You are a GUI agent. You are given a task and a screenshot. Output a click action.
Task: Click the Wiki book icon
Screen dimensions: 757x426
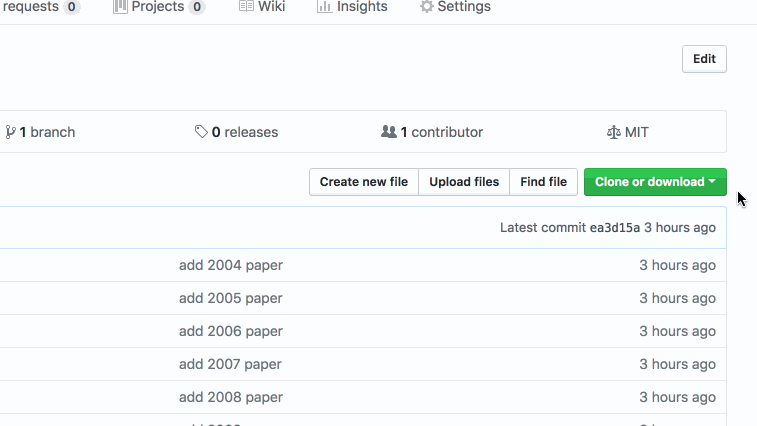coord(246,6)
